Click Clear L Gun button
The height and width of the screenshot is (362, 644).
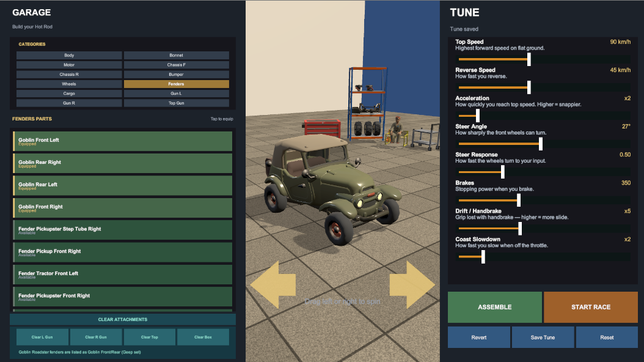42,337
